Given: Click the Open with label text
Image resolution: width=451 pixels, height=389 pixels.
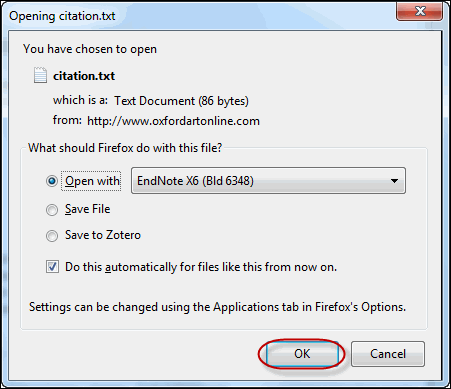Looking at the screenshot, I should click(92, 181).
